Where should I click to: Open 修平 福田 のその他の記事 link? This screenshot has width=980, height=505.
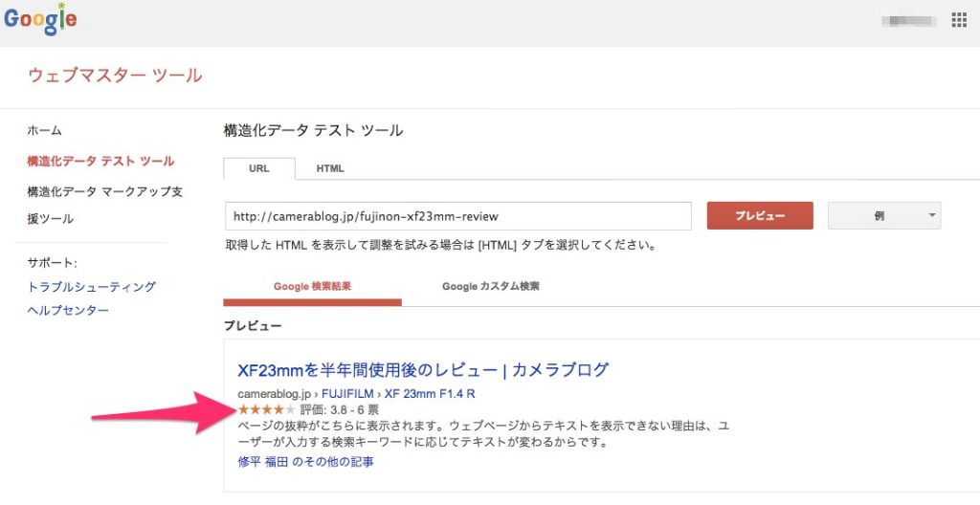tap(305, 463)
